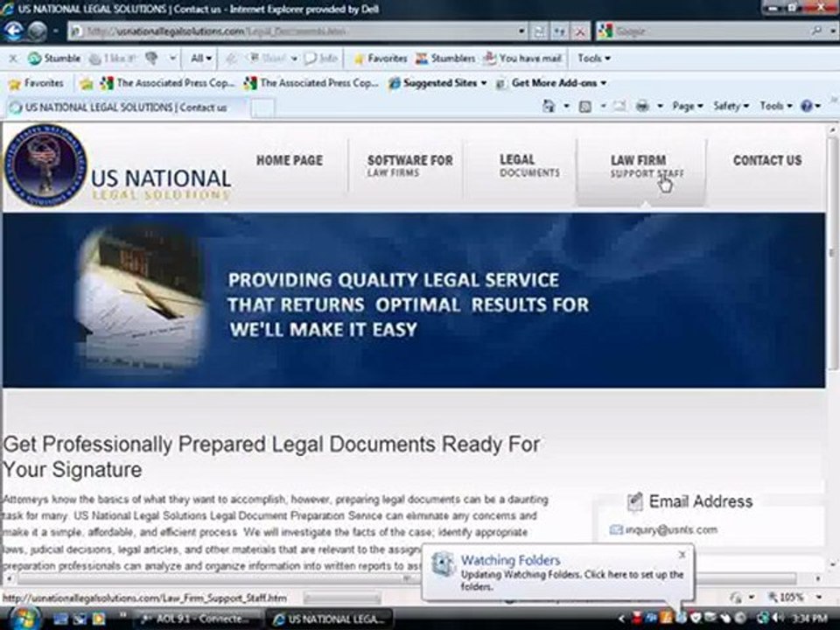Image resolution: width=840 pixels, height=630 pixels.
Task: Close the StumbleUpon toolbar with its X
Action: [13, 59]
